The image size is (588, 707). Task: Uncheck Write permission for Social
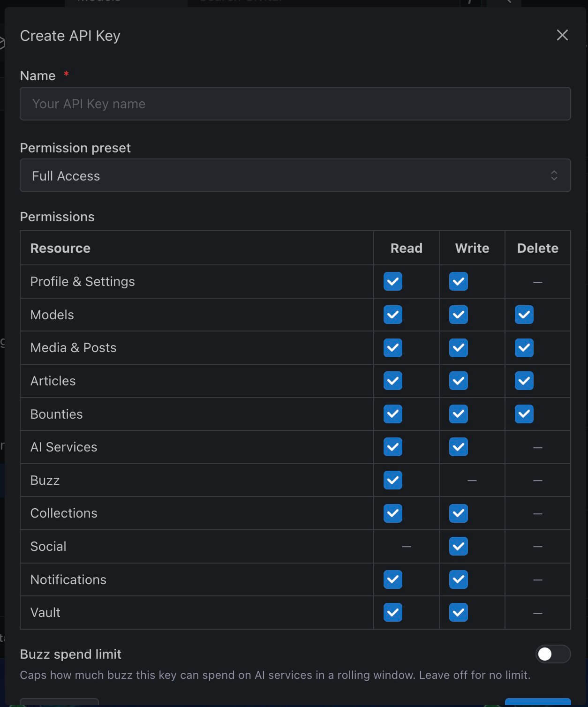[x=459, y=546]
